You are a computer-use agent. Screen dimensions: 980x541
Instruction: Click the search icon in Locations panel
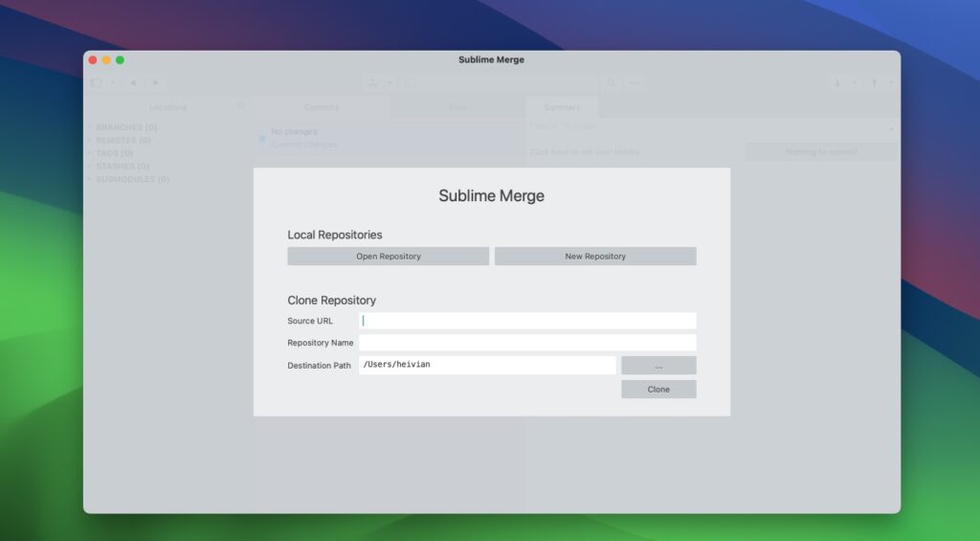click(240, 107)
